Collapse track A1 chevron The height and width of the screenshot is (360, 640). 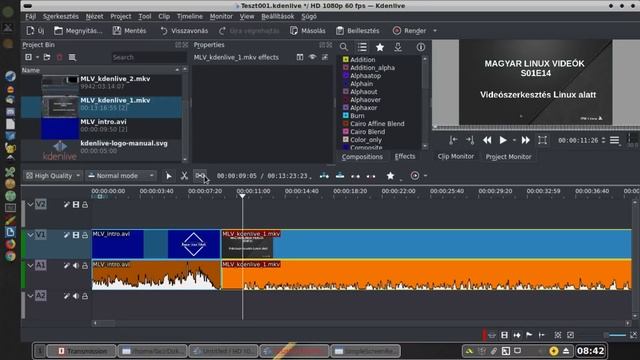click(x=30, y=266)
